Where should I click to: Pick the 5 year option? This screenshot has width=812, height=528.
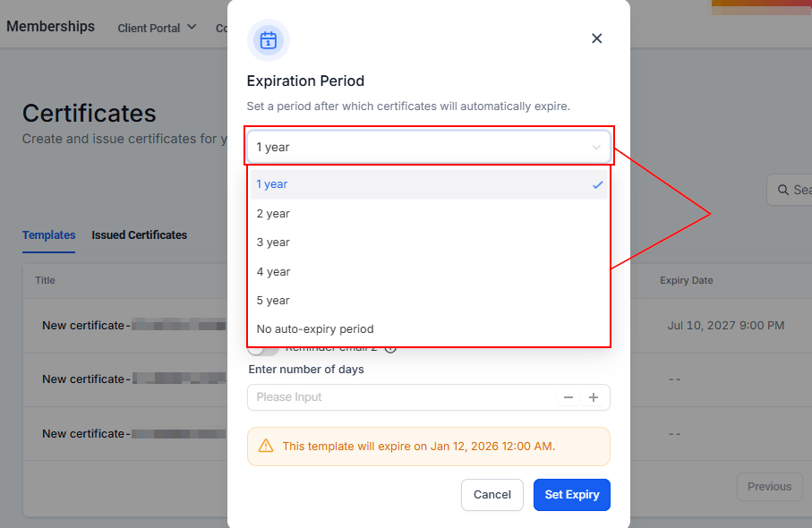pos(273,301)
